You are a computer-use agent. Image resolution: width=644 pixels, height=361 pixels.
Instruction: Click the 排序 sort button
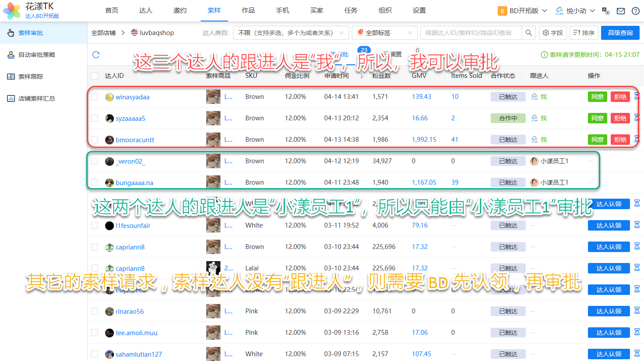click(x=584, y=33)
